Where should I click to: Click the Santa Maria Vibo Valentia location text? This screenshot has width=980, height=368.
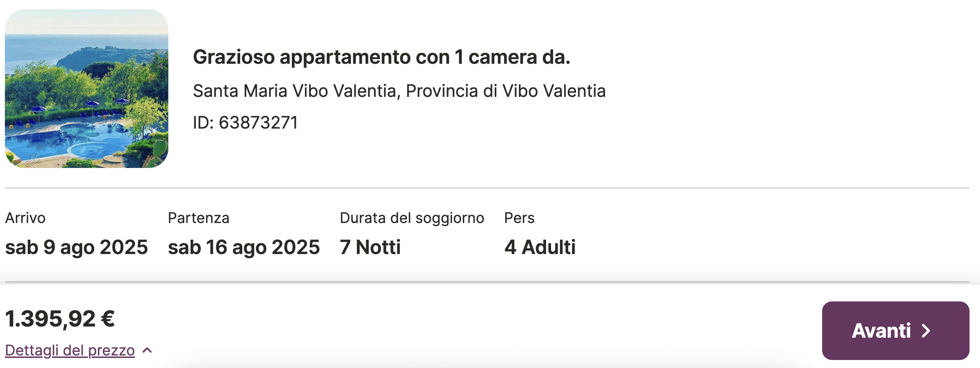(x=399, y=91)
